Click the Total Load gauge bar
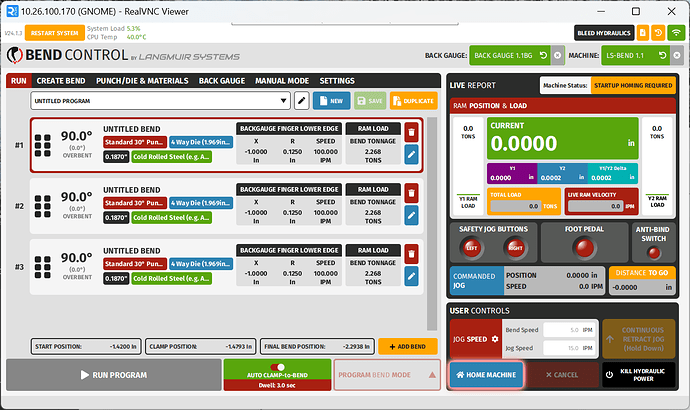690x410 pixels. click(516, 206)
